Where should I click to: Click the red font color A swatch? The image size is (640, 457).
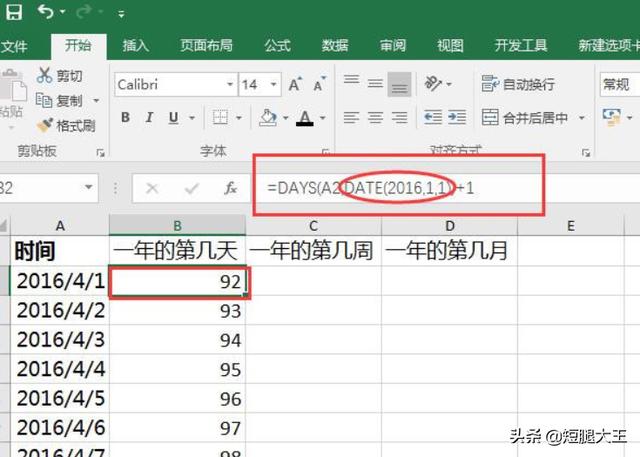click(303, 118)
